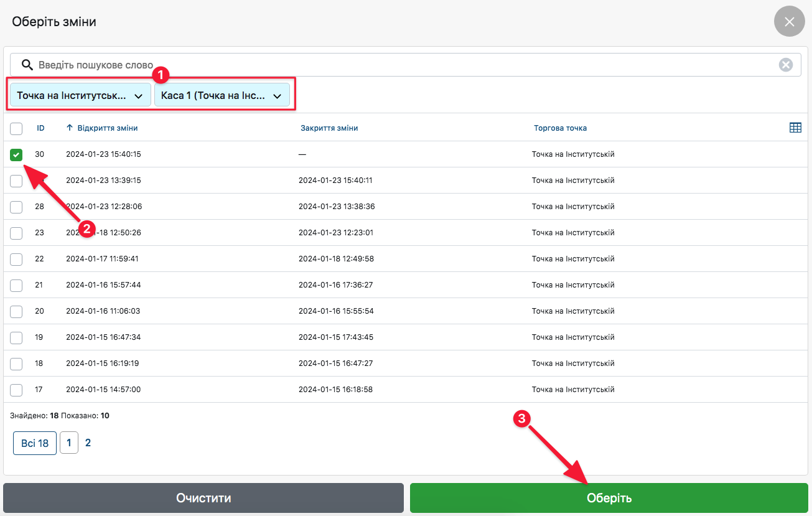Image resolution: width=812 pixels, height=516 pixels.
Task: Uncheck the shift with ID 30
Action: tap(16, 155)
